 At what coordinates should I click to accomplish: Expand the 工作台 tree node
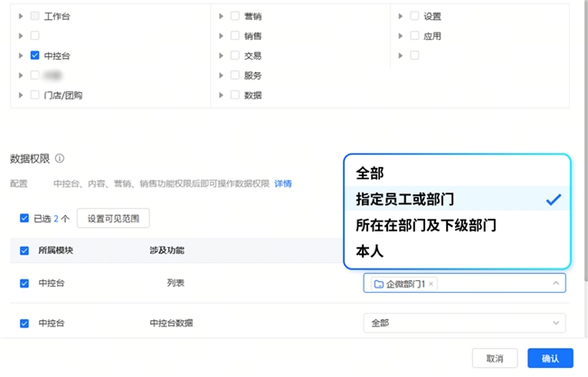(x=21, y=16)
